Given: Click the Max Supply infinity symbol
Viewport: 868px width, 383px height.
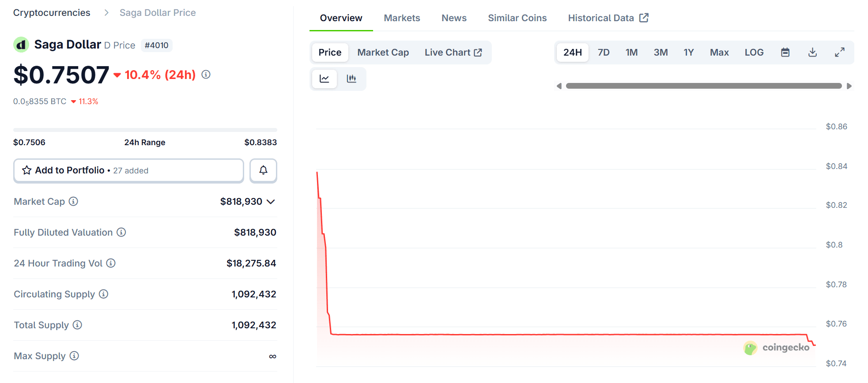Looking at the screenshot, I should 273,356.
